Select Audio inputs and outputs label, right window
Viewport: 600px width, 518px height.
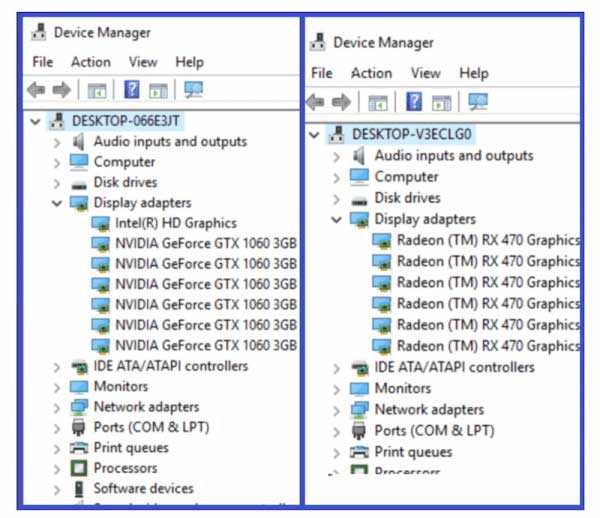click(454, 156)
